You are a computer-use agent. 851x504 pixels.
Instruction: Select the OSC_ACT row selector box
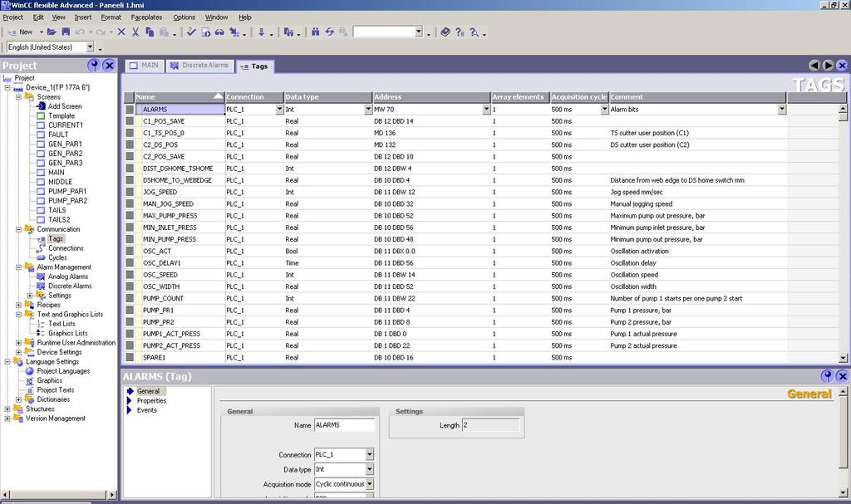(130, 252)
